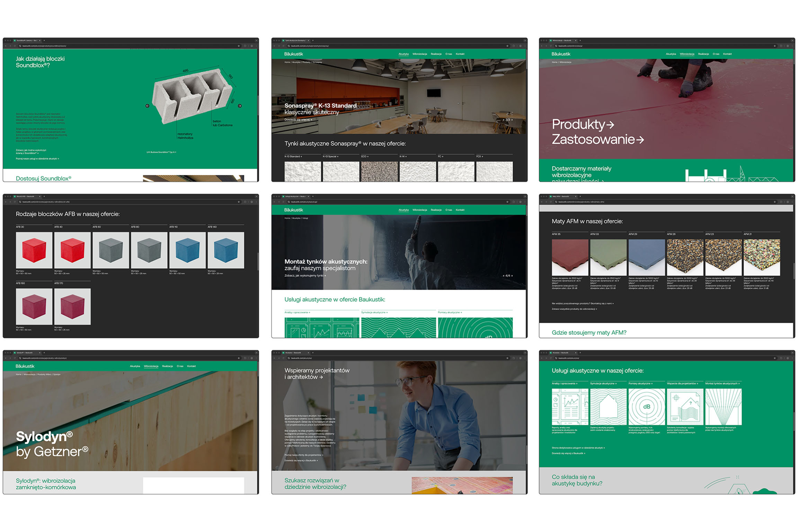Image resolution: width=798 pixels, height=532 pixels.
Task: Select the speckled ECO plaster texture thumbnail
Action: [379, 171]
